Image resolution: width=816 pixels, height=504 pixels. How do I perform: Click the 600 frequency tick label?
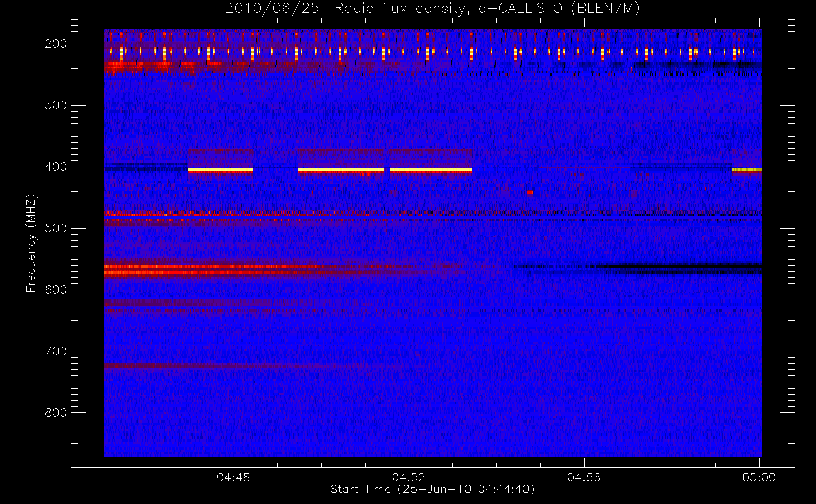pyautogui.click(x=56, y=290)
